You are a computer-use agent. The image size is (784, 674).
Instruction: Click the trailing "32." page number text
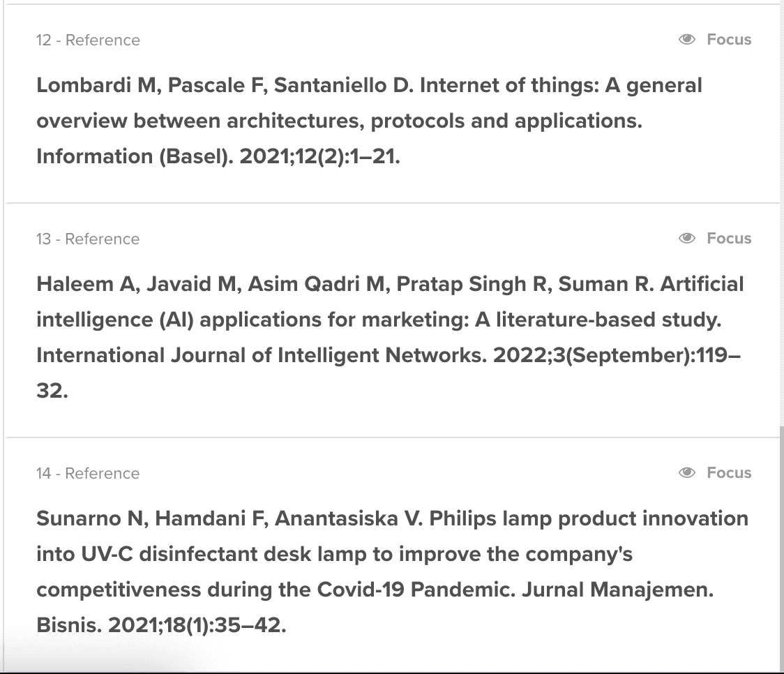point(52,391)
